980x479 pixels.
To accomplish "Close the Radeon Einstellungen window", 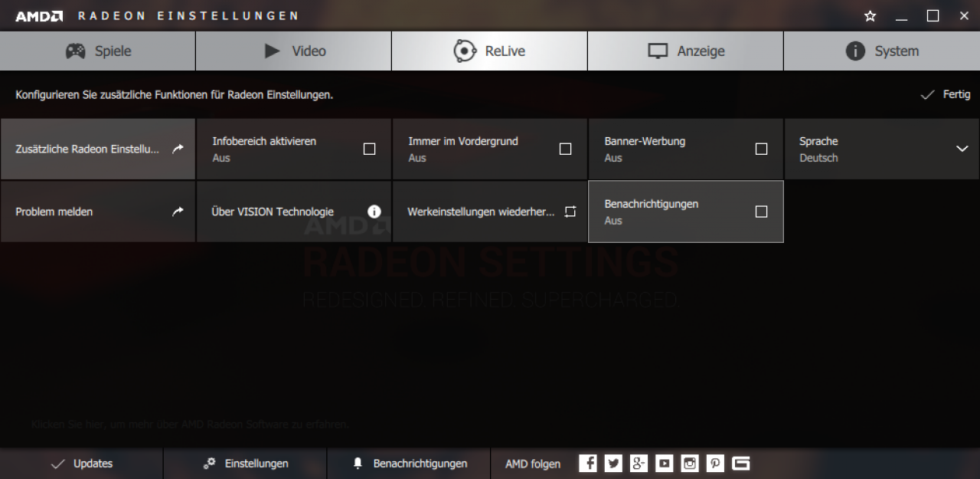I will coord(964,16).
